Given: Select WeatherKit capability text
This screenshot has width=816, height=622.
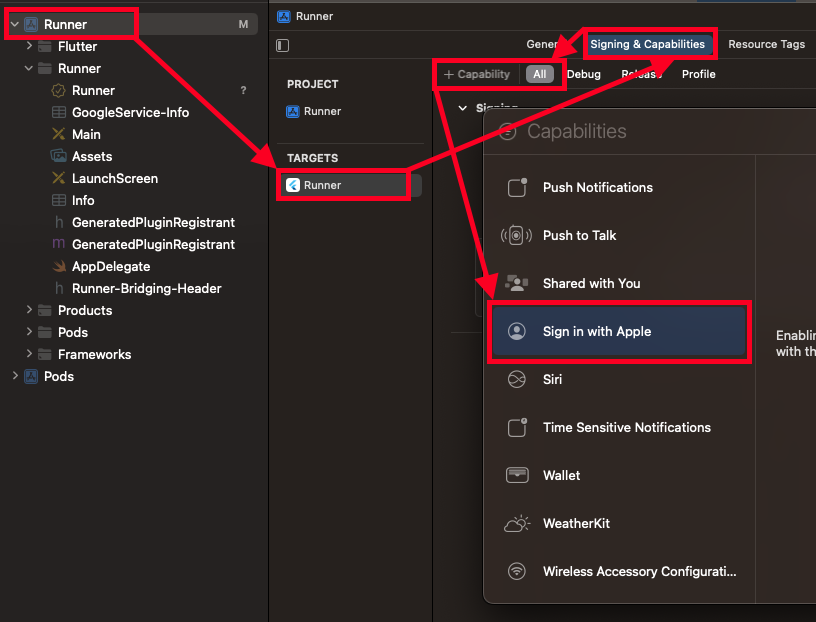Looking at the screenshot, I should (576, 523).
